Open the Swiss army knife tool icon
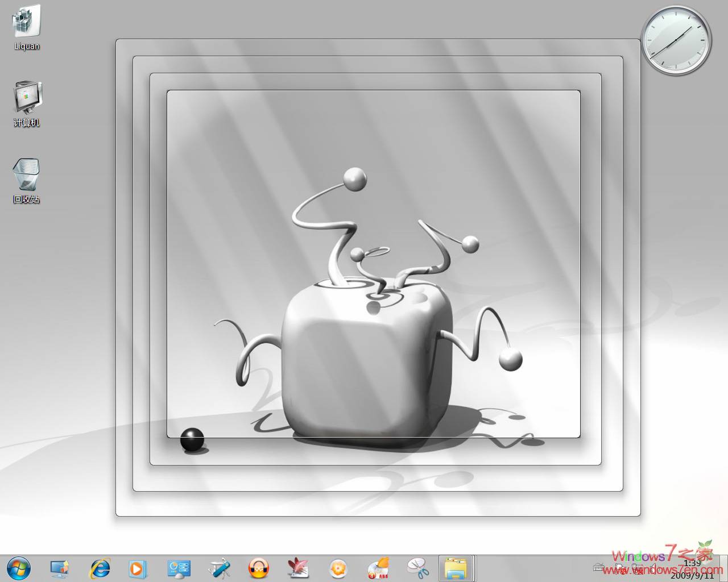Screen dimensions: 728x582 (219, 568)
